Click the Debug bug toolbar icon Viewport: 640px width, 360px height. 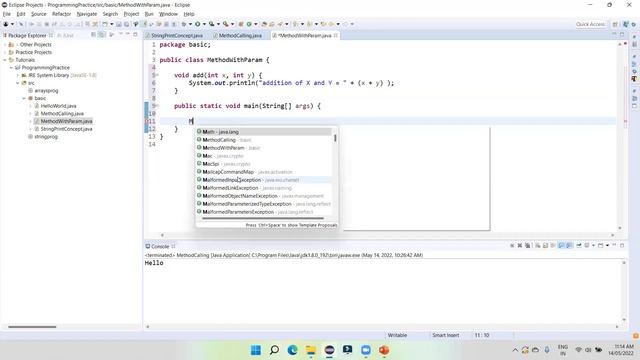point(184,24)
